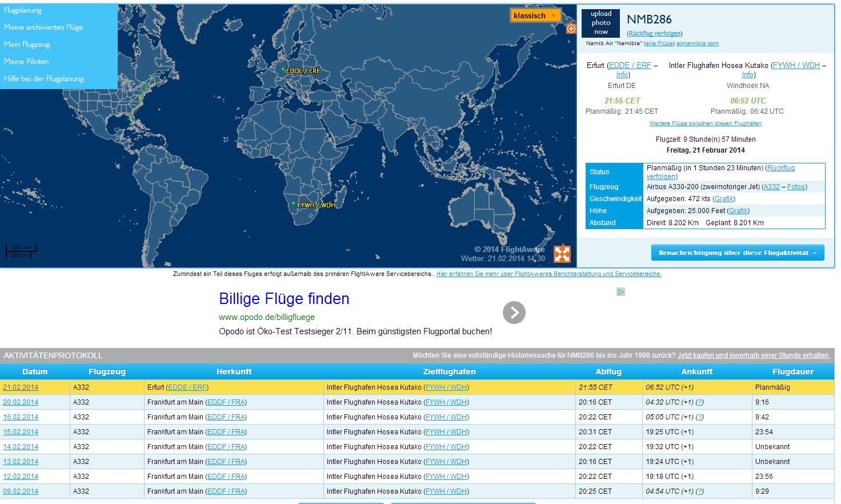Click the question mark beside 04:32 UTC arrival
Image resolution: width=841 pixels, height=504 pixels.
click(x=700, y=402)
